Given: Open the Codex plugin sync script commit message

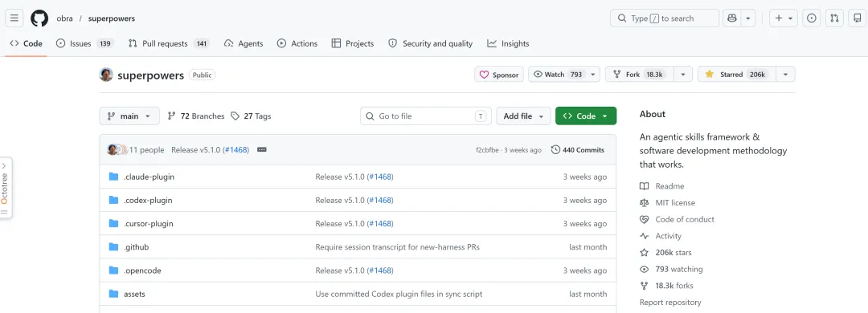Looking at the screenshot, I should [x=399, y=295].
